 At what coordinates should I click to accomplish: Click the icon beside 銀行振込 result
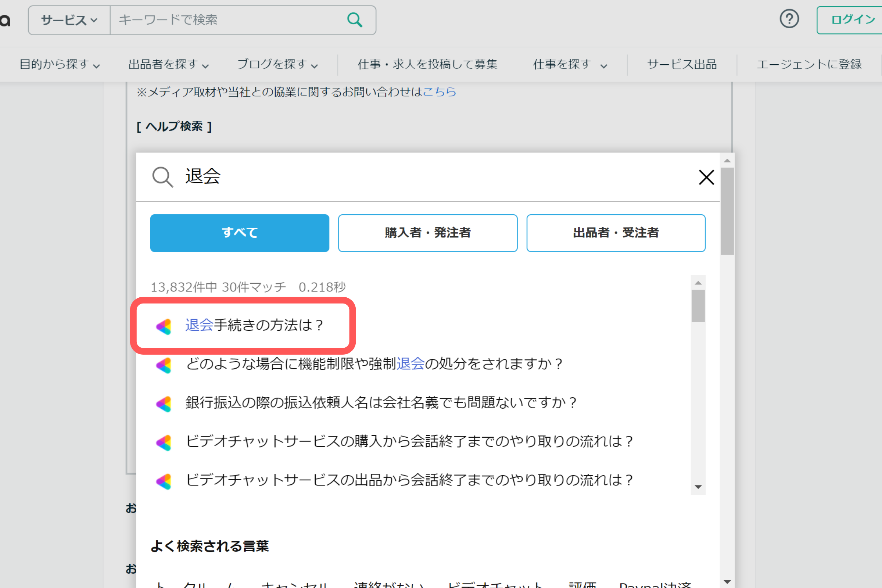tap(164, 404)
